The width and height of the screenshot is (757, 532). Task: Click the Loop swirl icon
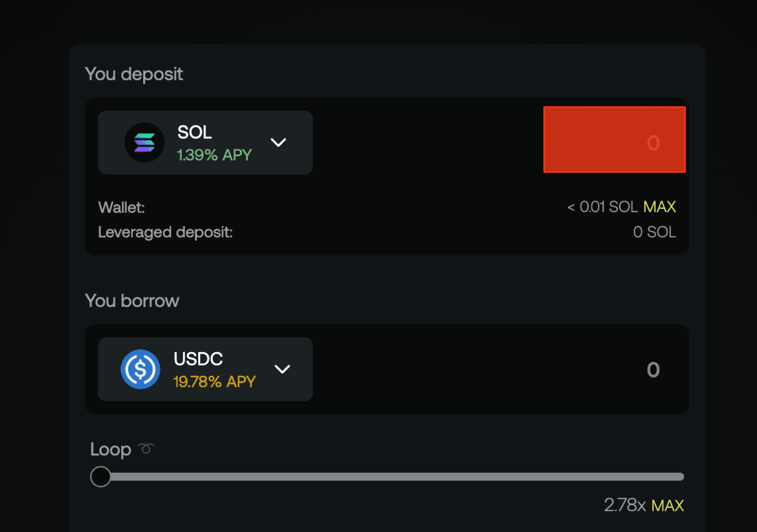pos(146,448)
